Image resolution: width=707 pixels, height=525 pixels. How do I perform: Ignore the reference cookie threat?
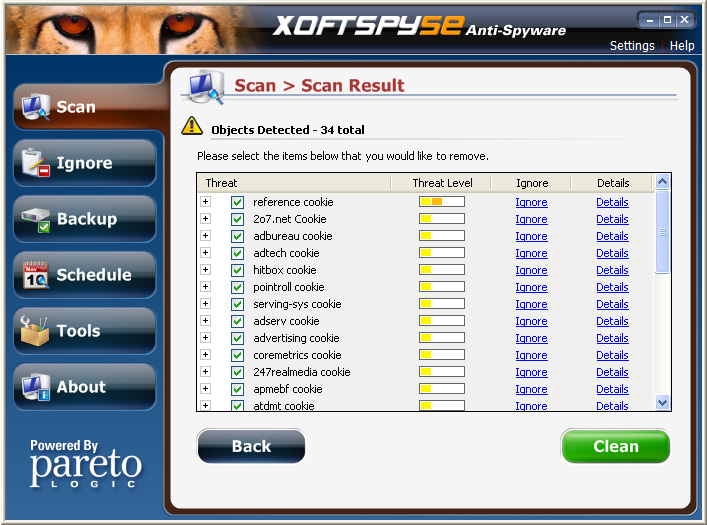tap(531, 202)
